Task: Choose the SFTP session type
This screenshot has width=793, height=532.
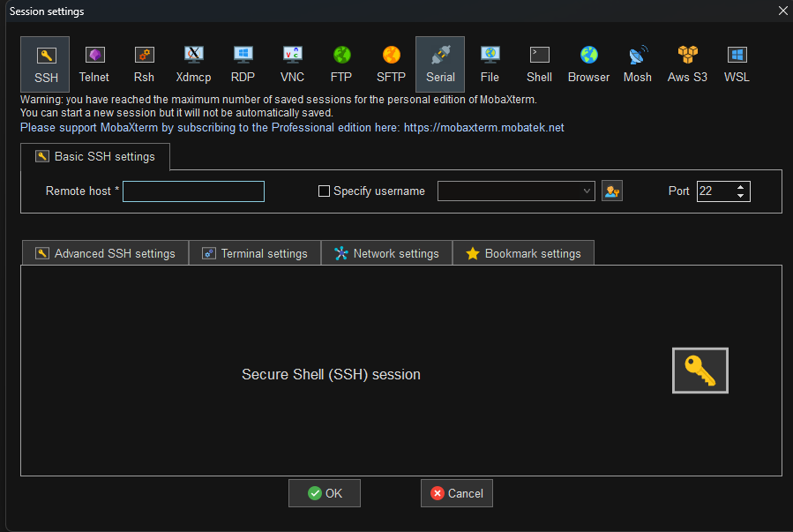Action: pos(391,64)
